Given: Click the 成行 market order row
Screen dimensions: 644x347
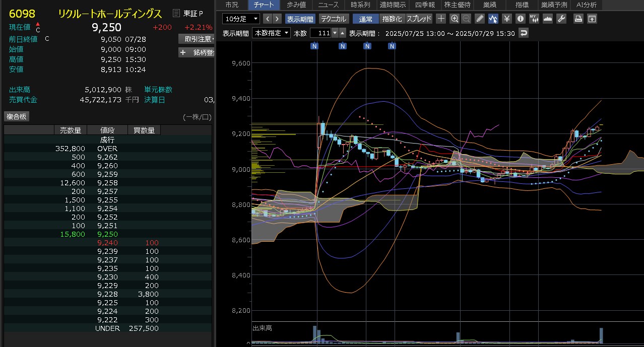Looking at the screenshot, I should pos(108,140).
